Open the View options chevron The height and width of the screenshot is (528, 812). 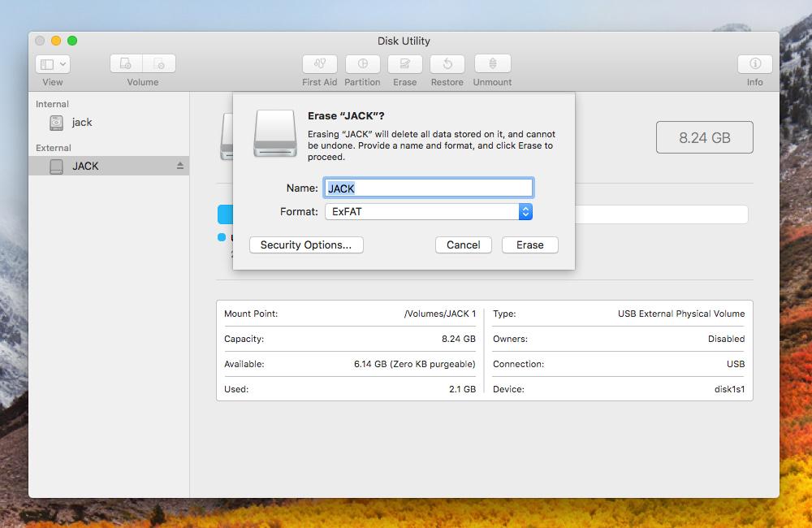pos(61,63)
